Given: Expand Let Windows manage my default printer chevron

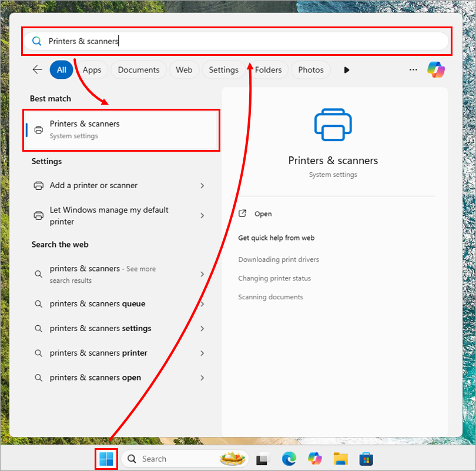Looking at the screenshot, I should pos(202,216).
